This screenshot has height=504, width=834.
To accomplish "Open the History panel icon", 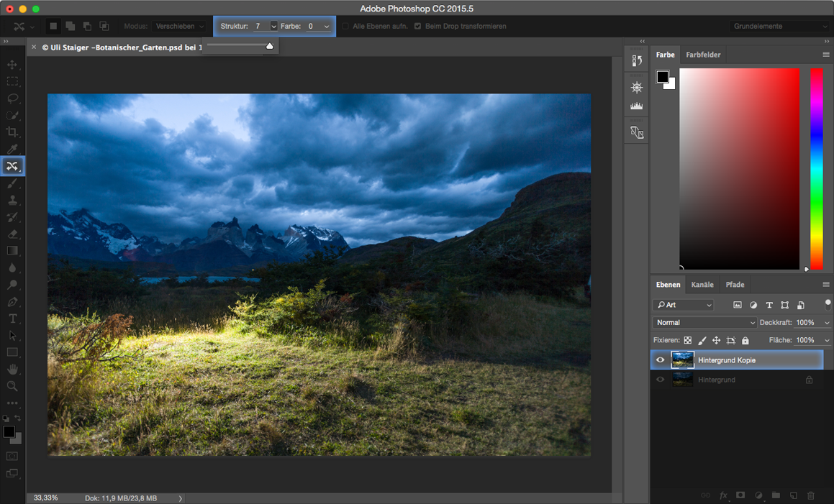I will tap(637, 60).
